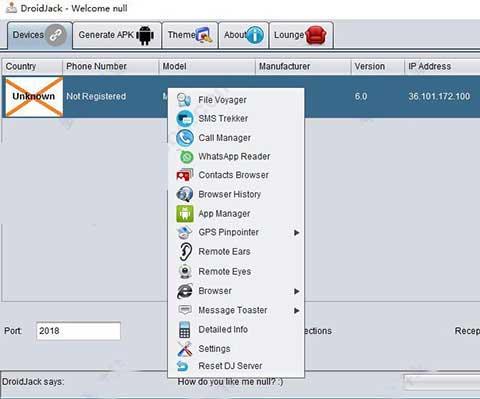Open the Generate APK tab

[117, 35]
